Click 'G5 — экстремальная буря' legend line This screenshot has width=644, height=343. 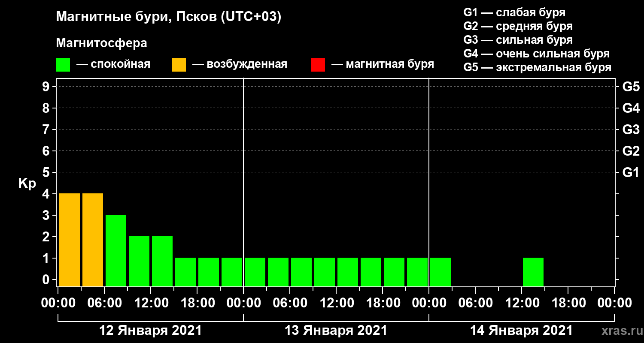point(538,67)
